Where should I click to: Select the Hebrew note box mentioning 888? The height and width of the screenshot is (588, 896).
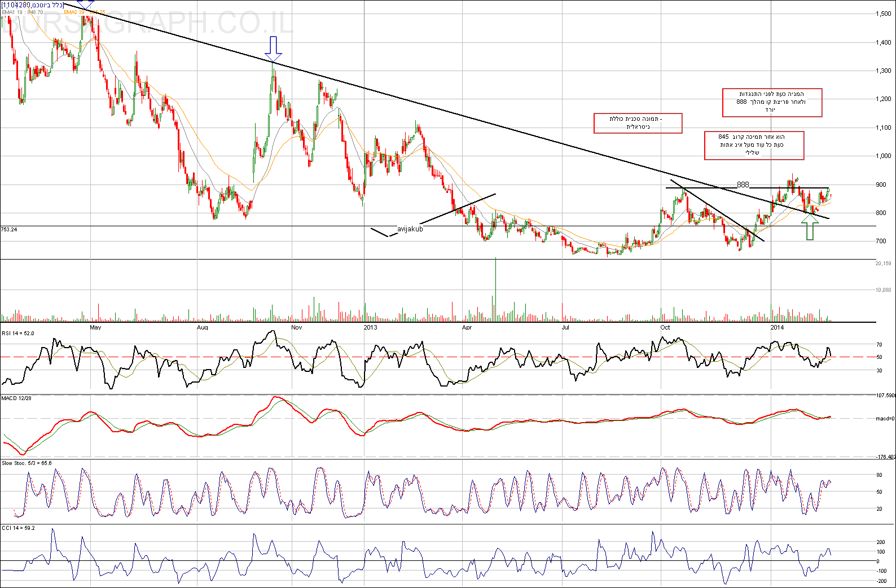coord(772,102)
